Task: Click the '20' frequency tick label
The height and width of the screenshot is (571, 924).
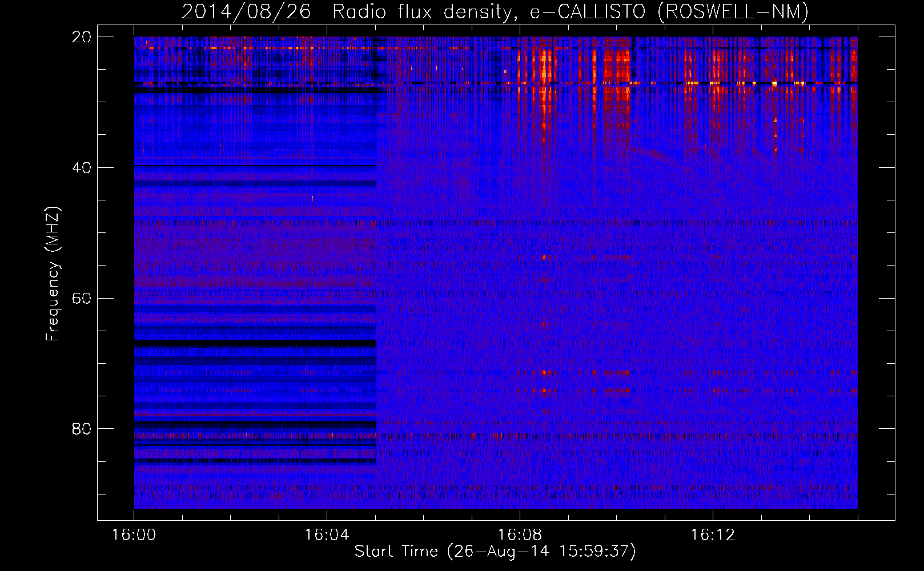Action: 82,37
